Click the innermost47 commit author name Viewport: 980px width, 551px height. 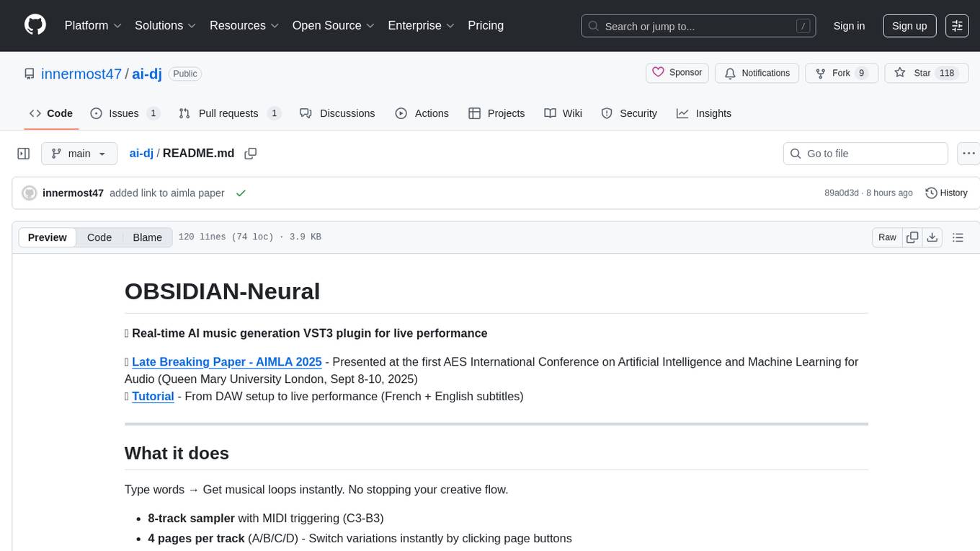coord(73,193)
